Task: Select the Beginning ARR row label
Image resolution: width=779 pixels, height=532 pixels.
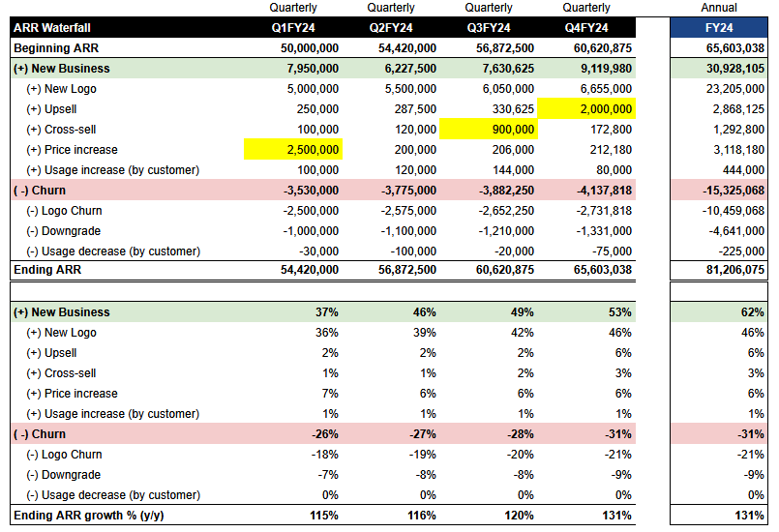Action: click(x=56, y=48)
